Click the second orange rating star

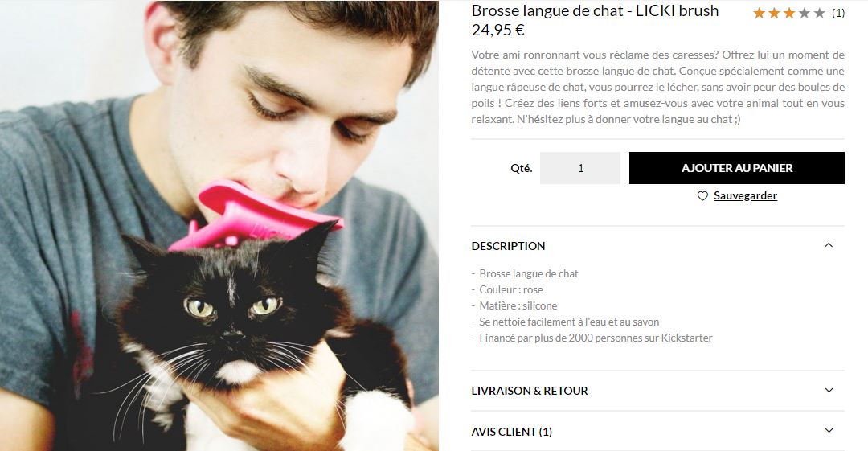tap(774, 14)
